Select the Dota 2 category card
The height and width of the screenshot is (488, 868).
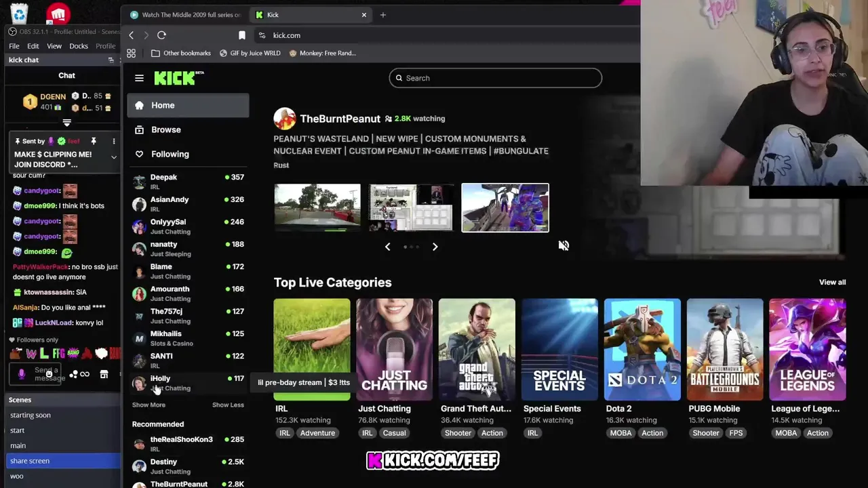pos(642,349)
